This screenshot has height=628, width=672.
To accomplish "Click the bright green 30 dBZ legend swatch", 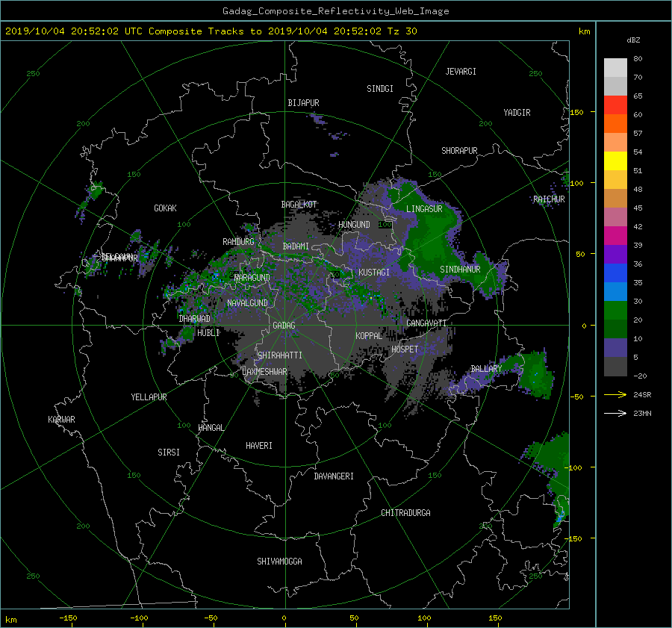I will [x=615, y=310].
